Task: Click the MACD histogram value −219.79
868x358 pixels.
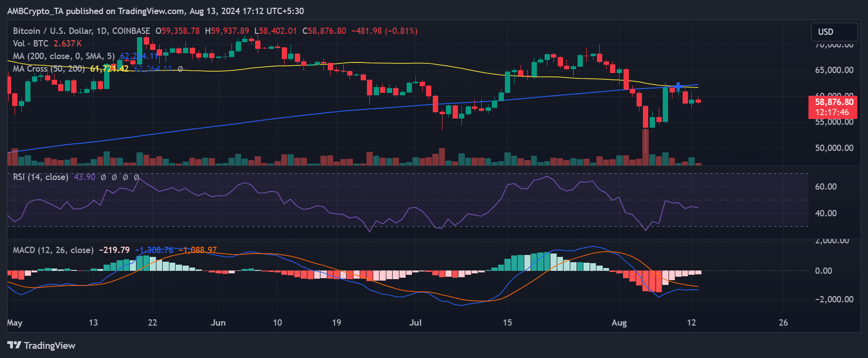Action: coord(114,250)
